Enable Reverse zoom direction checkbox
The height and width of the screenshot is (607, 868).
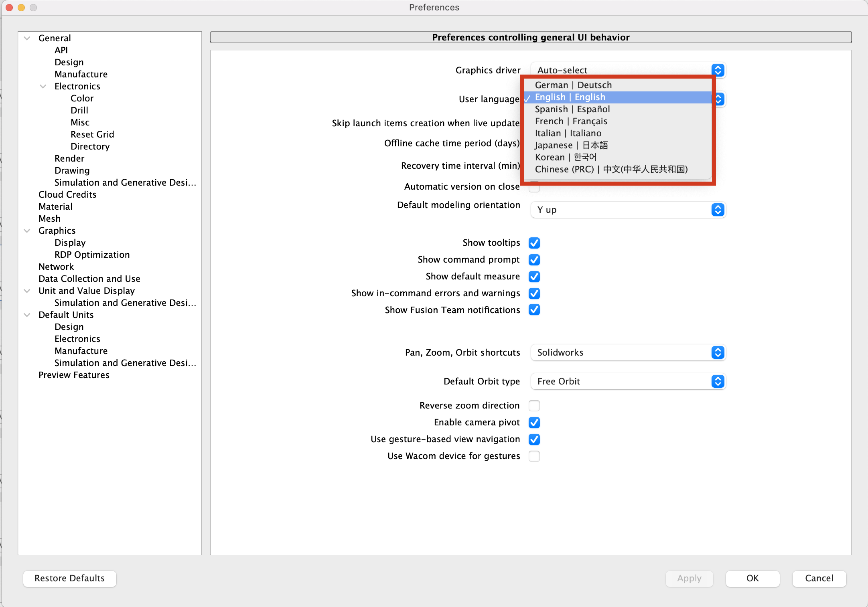(x=534, y=406)
